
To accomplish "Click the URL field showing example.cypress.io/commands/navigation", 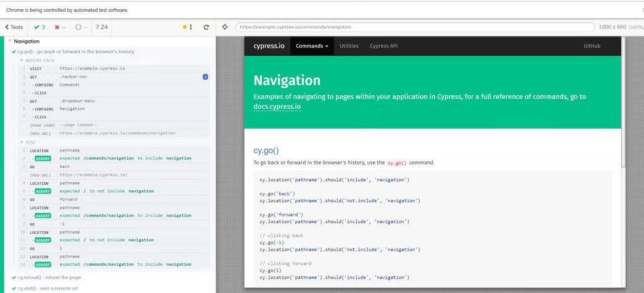I will coord(415,27).
